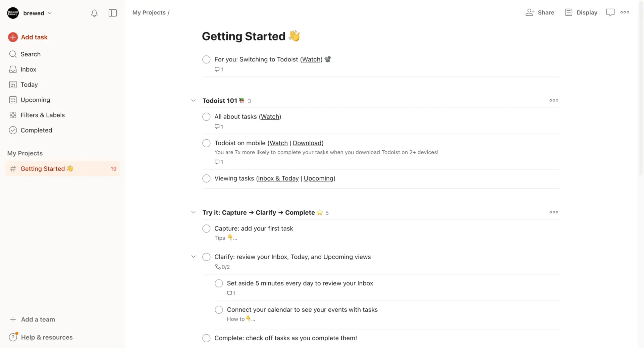This screenshot has width=644, height=348.
Task: Open Display view options
Action: click(581, 12)
